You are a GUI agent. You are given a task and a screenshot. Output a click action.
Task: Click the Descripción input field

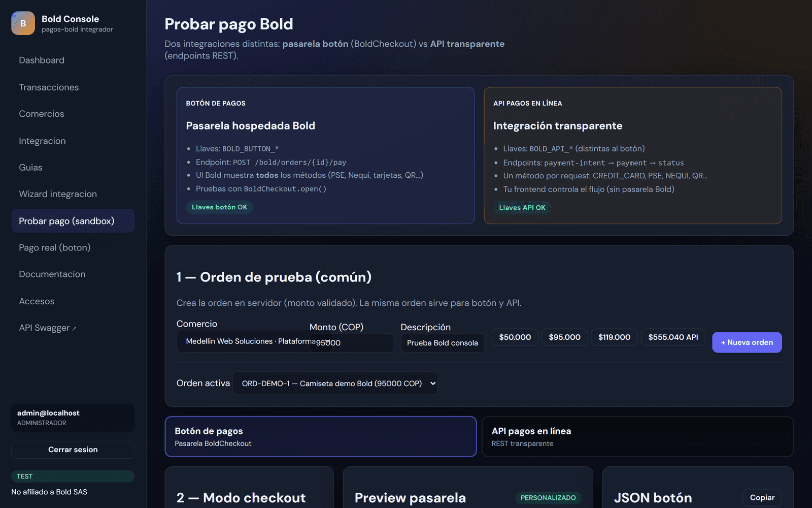click(442, 343)
